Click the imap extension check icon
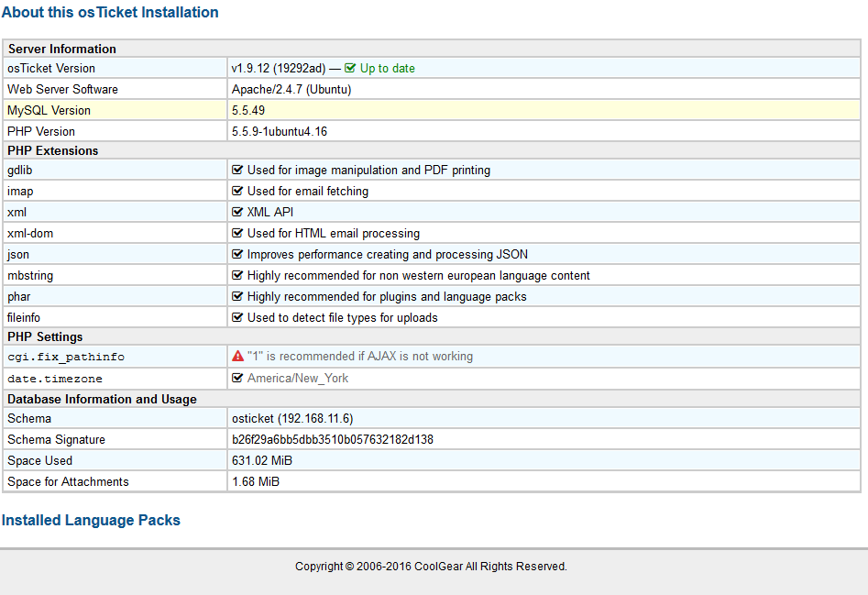The image size is (868, 595). pos(237,191)
